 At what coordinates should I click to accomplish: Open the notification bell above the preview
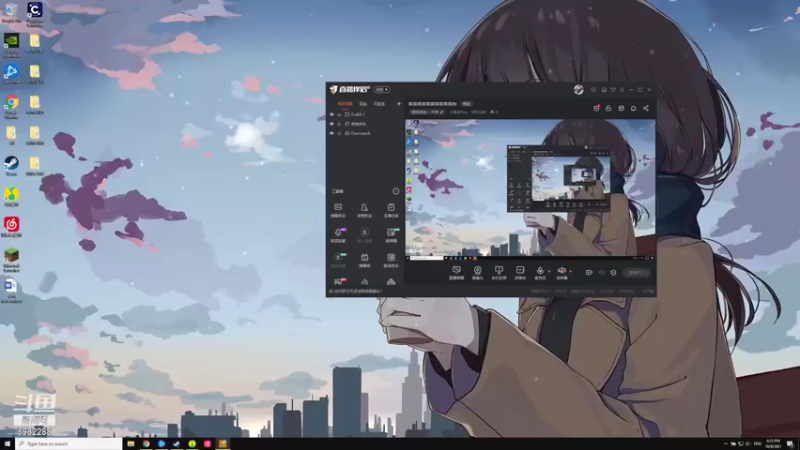pyautogui.click(x=633, y=108)
